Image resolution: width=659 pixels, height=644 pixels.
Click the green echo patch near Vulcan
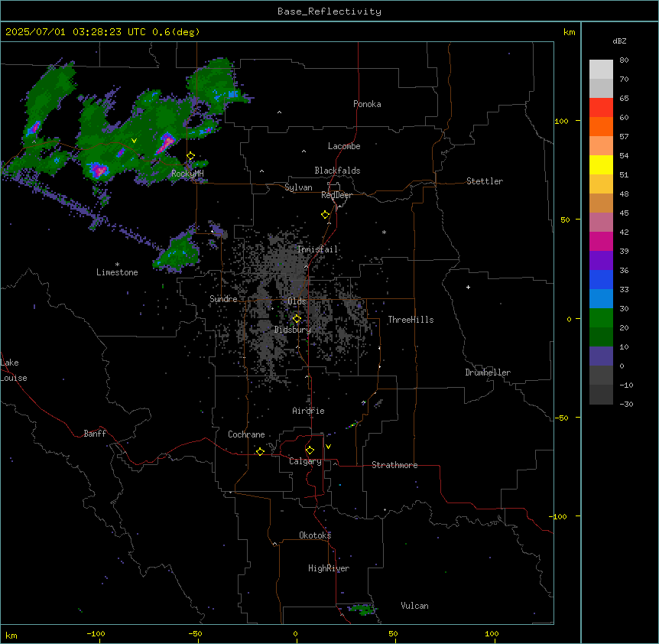coord(362,609)
